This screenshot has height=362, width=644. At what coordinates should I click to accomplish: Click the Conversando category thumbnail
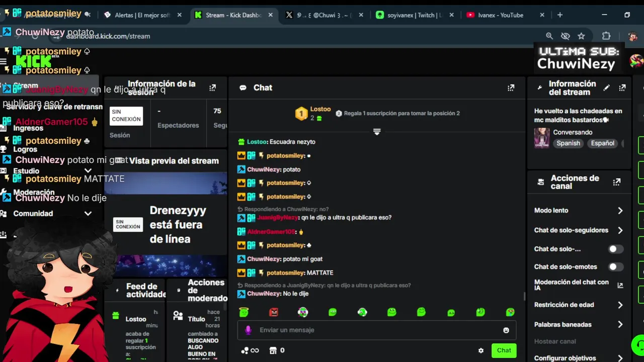click(542, 138)
